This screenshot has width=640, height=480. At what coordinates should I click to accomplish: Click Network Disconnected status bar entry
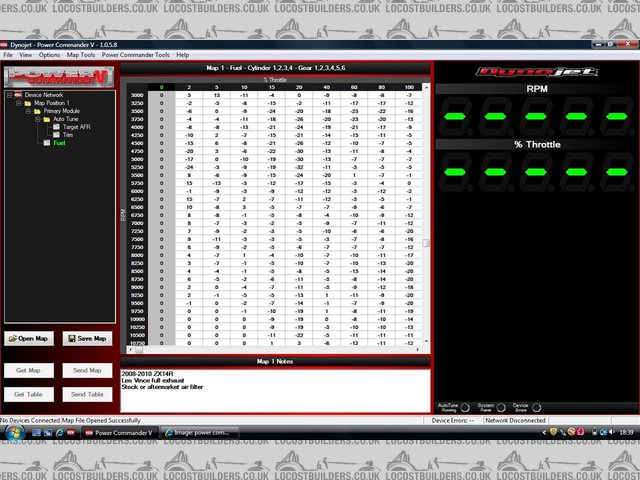[515, 420]
